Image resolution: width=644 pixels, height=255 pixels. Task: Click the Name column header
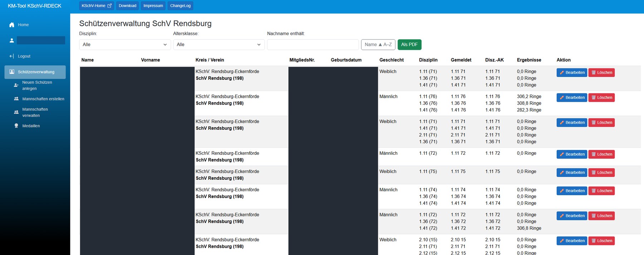point(87,60)
